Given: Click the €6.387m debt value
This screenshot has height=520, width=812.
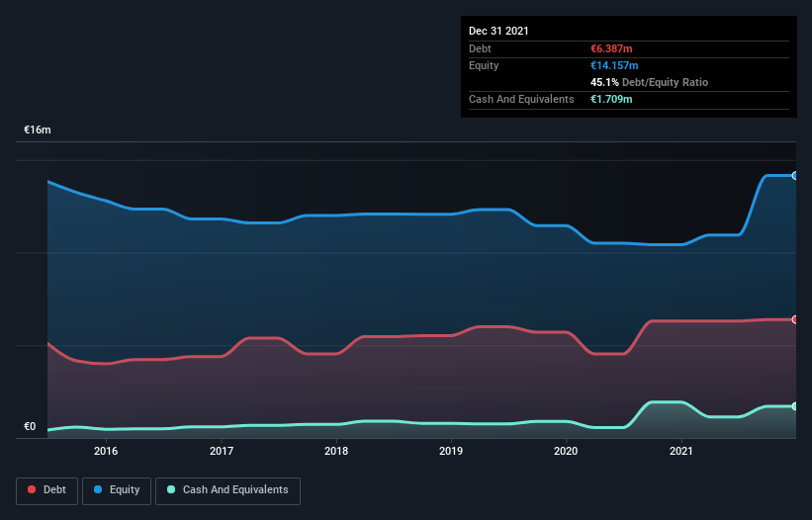Looking at the screenshot, I should point(611,48).
